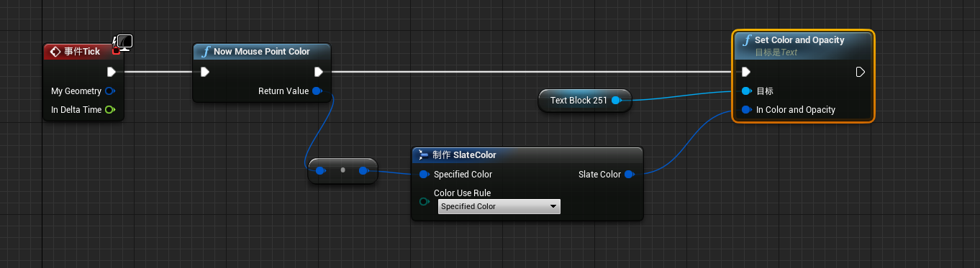Click the Set Color and Opacity output exec pin
980x268 pixels.
coord(860,72)
